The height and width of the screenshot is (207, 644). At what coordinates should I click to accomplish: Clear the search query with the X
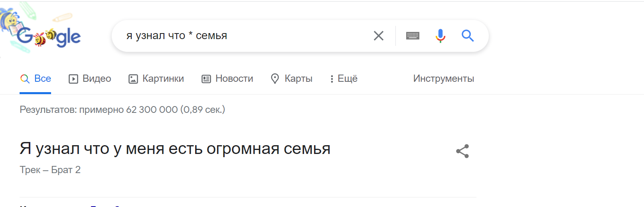click(378, 36)
